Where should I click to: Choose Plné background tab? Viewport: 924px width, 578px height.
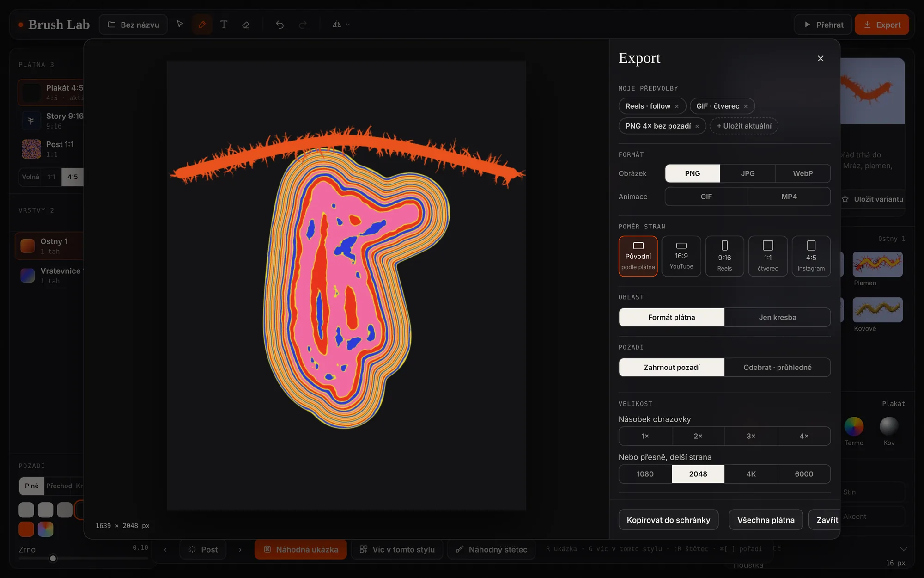[31, 486]
